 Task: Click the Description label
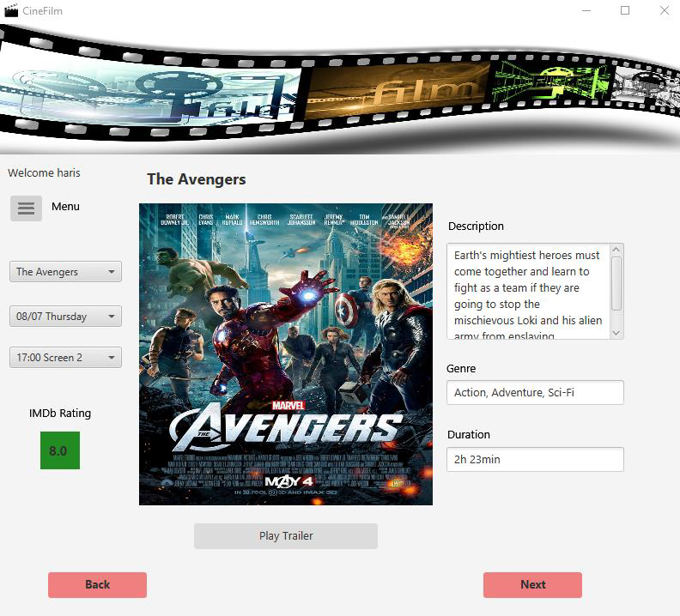pyautogui.click(x=476, y=226)
